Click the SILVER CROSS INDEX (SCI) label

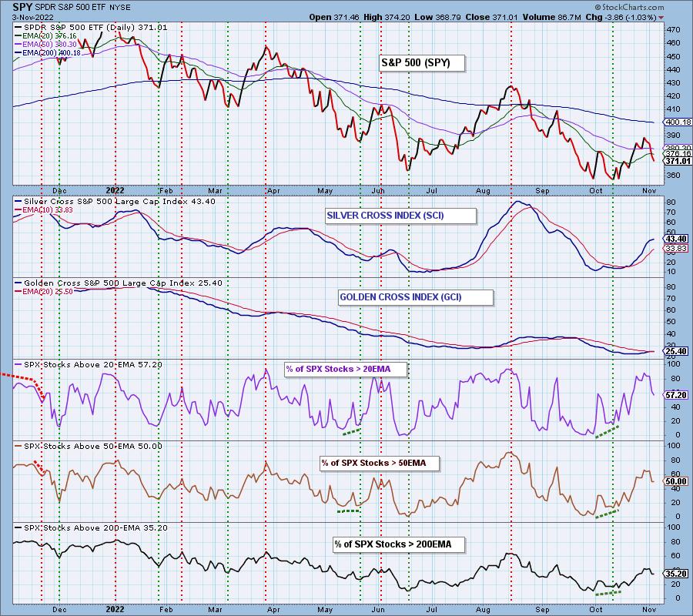point(401,216)
